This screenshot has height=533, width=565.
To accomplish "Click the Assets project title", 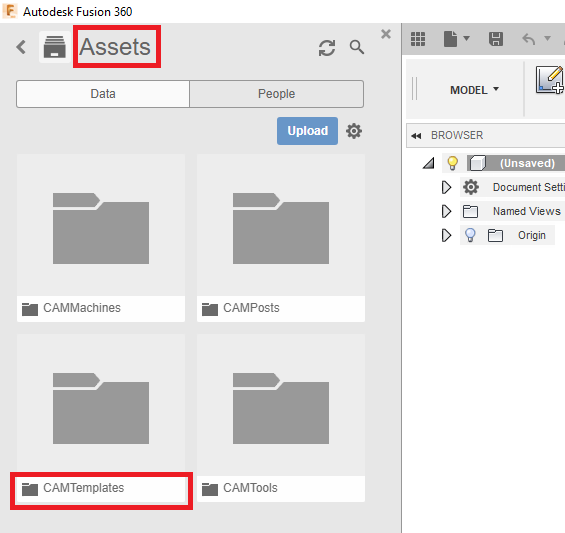I will (115, 47).
